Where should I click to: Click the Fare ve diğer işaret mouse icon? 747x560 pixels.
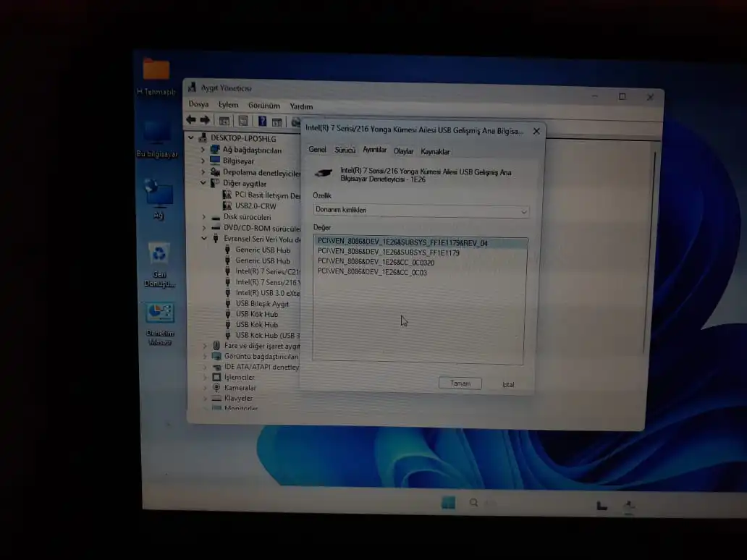(x=216, y=345)
